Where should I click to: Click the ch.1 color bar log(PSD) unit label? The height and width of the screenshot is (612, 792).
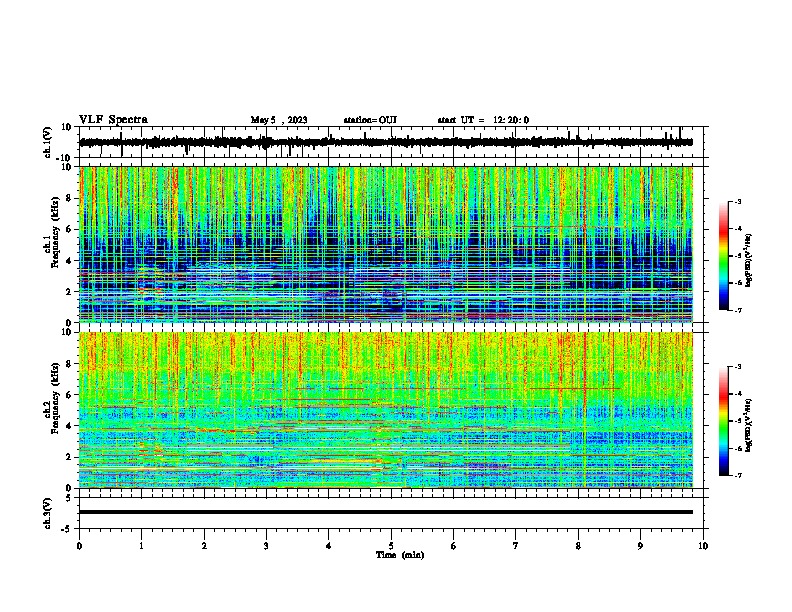[x=749, y=260]
